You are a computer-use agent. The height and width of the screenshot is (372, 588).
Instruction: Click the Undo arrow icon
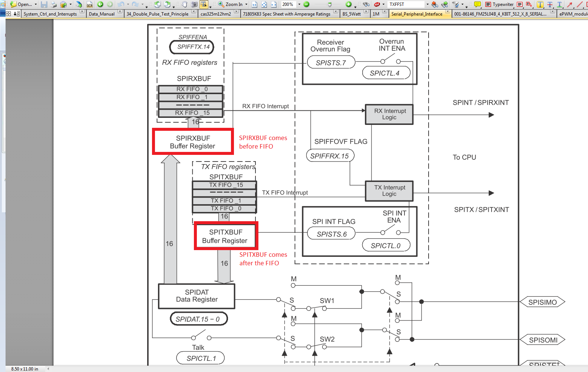tap(121, 4)
